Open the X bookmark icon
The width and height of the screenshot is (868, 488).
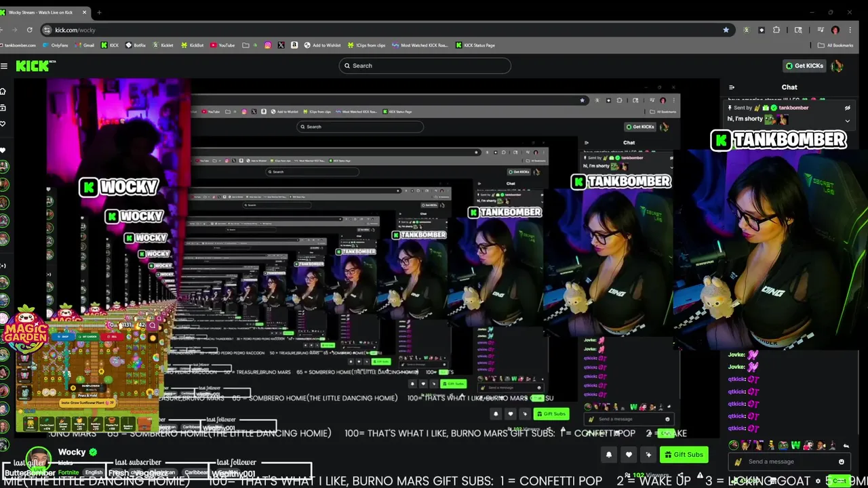click(x=281, y=45)
